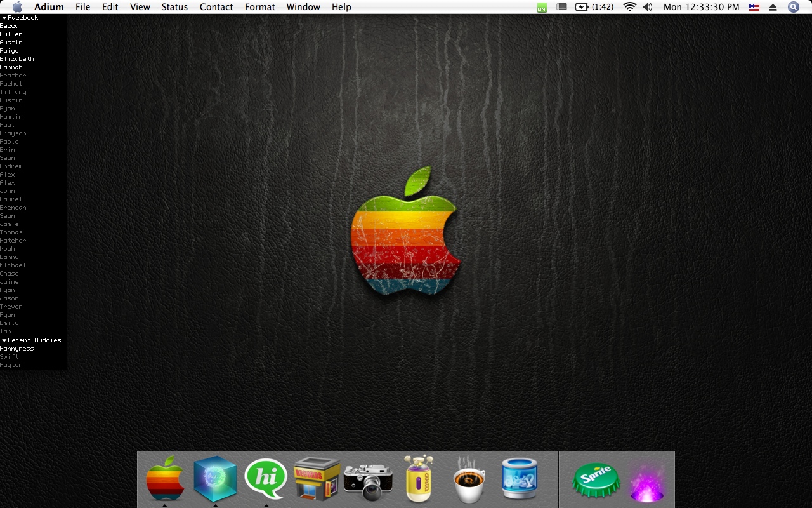Viewport: 812px width, 508px height.
Task: Open the battery status menu
Action: click(594, 7)
